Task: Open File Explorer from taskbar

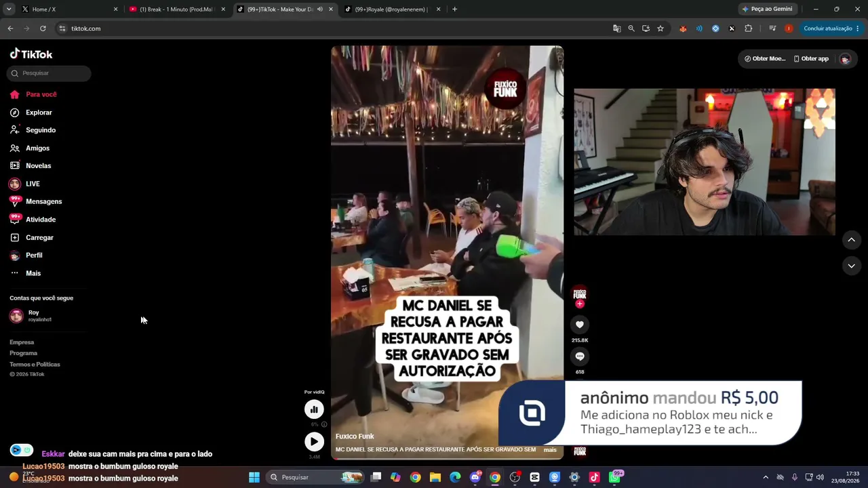Action: point(435,477)
